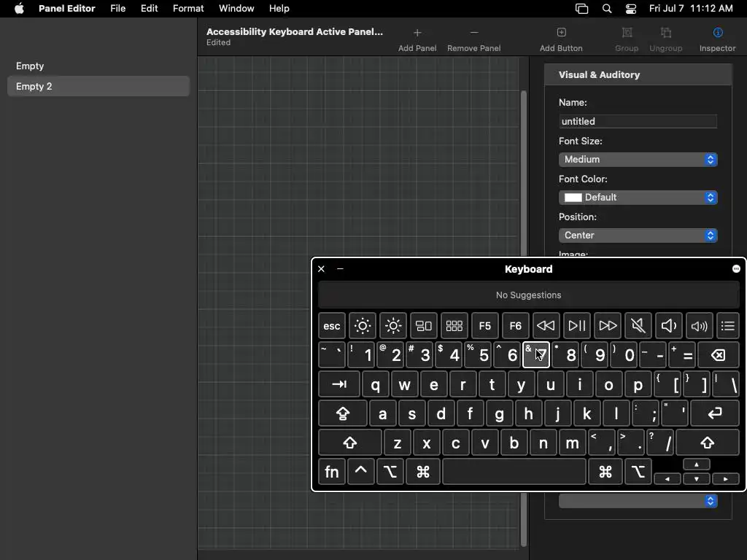Viewport: 747px width, 560px height.
Task: Click the white Font Color swatch
Action: pos(573,198)
